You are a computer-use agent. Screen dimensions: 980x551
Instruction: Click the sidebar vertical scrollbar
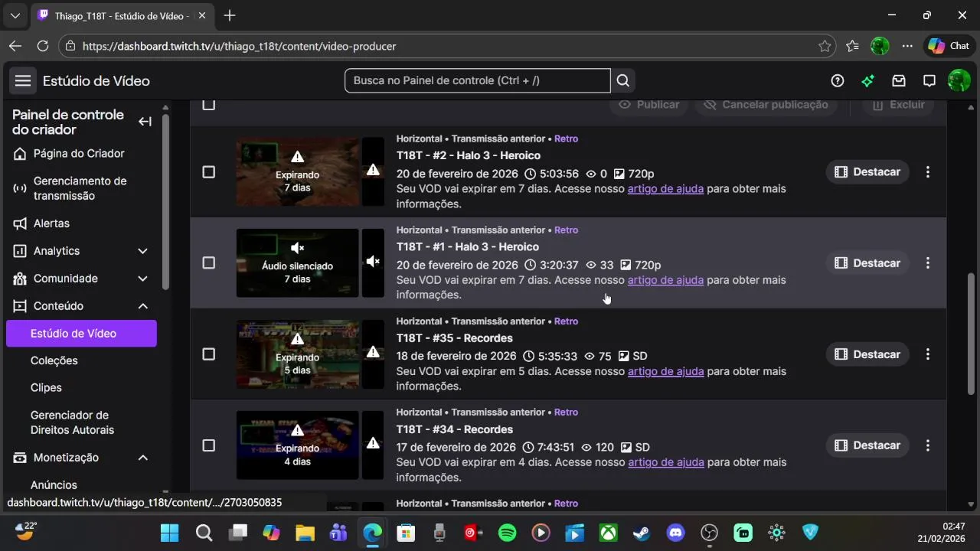[x=165, y=201]
